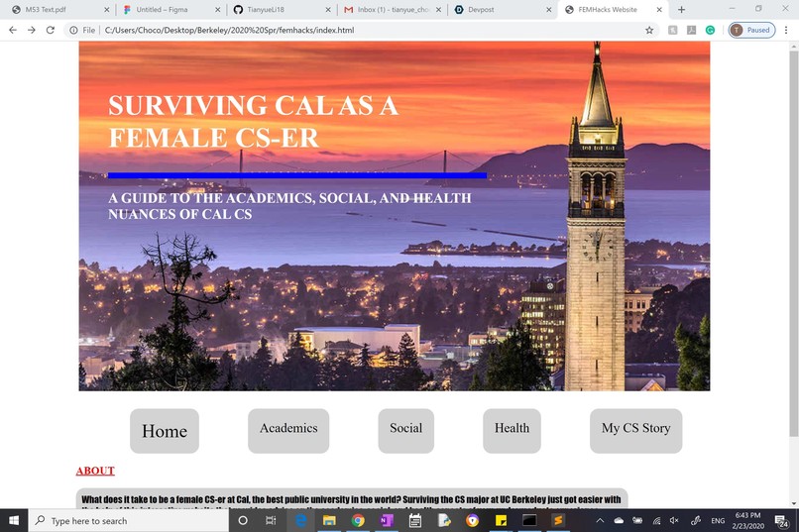Open Sticky Notes from the taskbar
This screenshot has width=799, height=532.
[x=501, y=520]
